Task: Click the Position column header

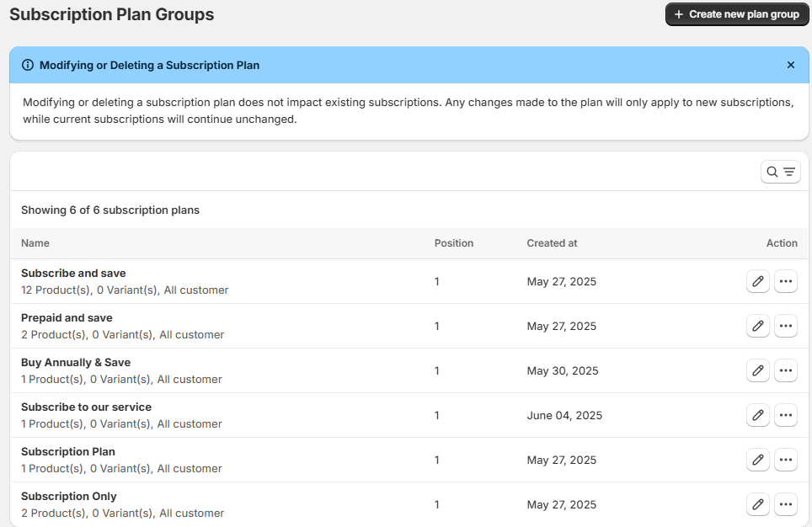Action: [454, 243]
